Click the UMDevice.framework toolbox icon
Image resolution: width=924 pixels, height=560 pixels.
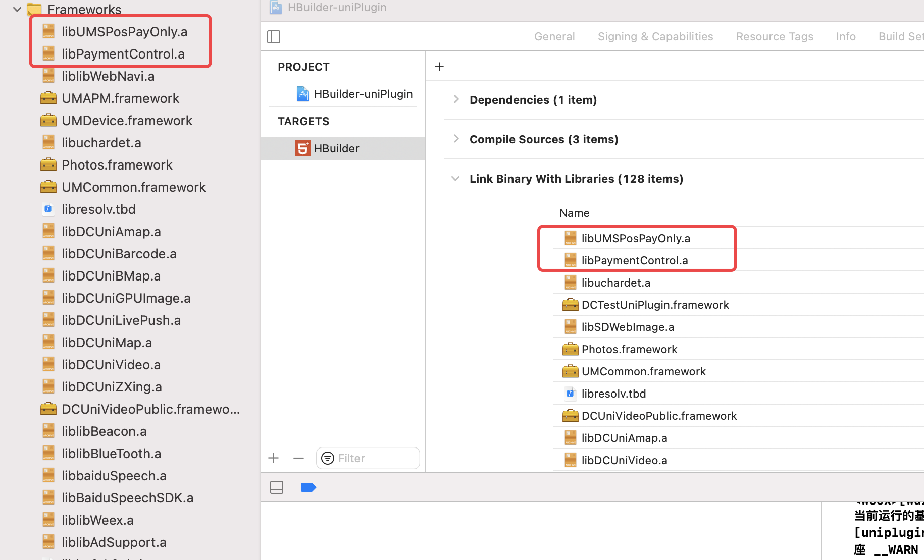[48, 120]
